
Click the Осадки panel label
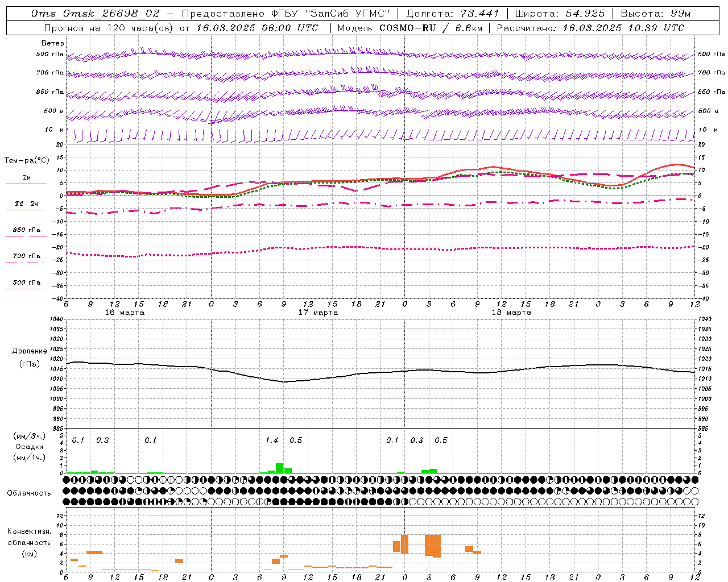[30, 447]
